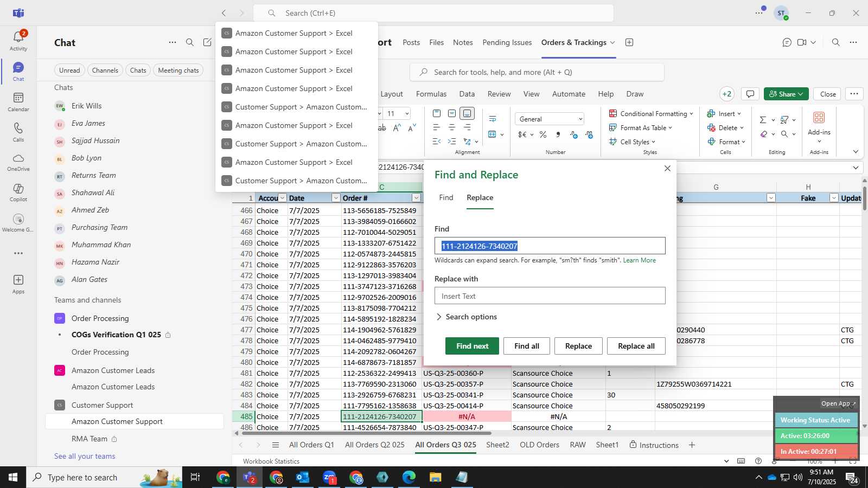The image size is (868, 488).
Task: Open OneDrive from the Teams sidebar
Action: tap(18, 162)
